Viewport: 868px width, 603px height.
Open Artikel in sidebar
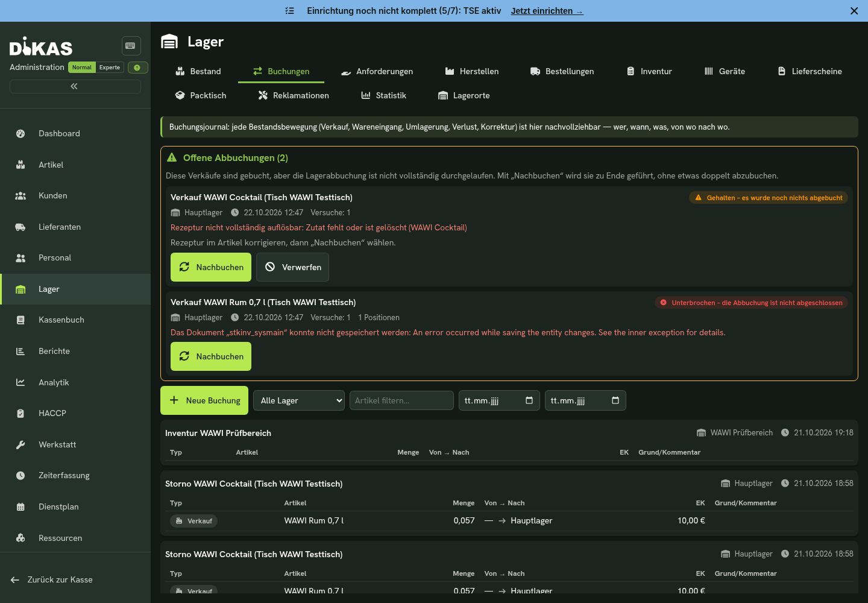pos(75,165)
